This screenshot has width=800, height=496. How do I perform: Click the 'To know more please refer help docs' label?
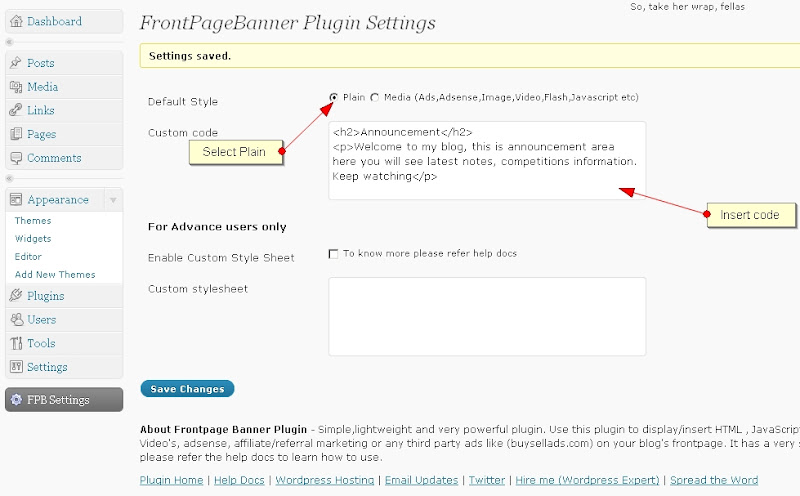click(x=430, y=253)
